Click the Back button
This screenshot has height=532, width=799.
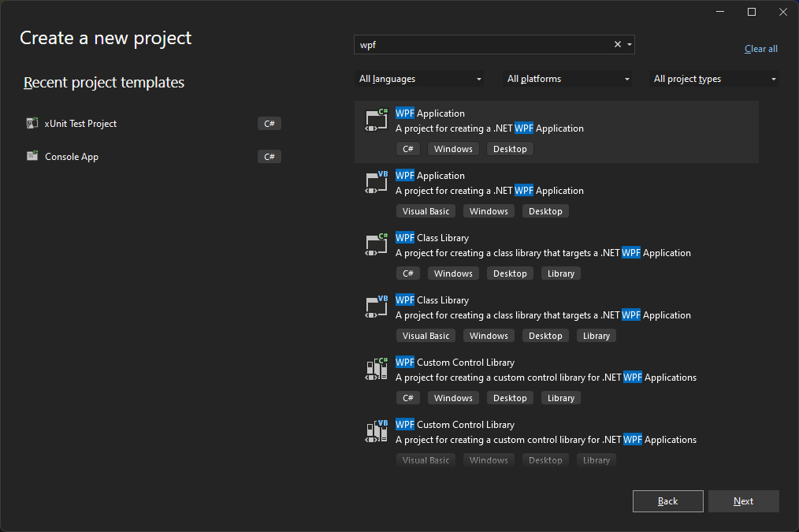point(668,501)
